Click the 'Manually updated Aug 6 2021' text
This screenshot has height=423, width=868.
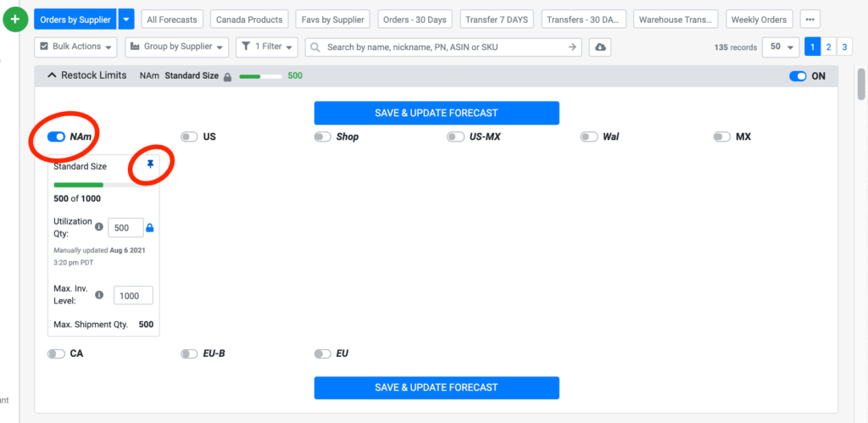(100, 250)
